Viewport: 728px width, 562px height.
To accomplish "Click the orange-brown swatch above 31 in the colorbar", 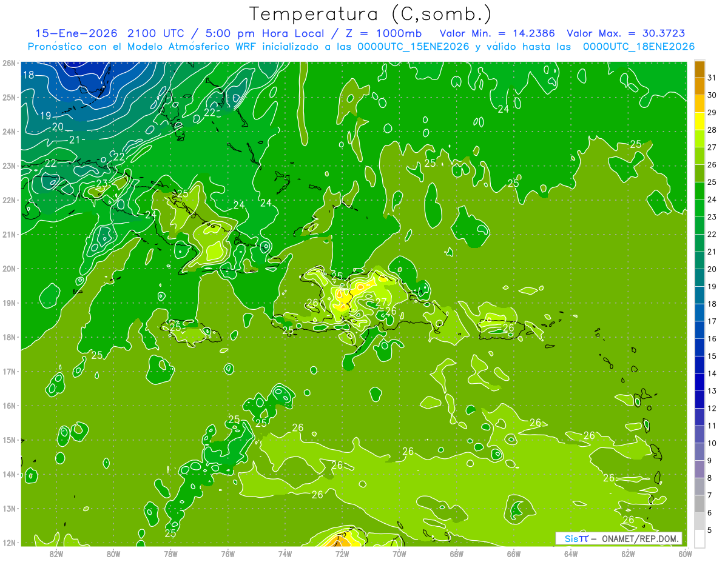I will click(x=699, y=70).
